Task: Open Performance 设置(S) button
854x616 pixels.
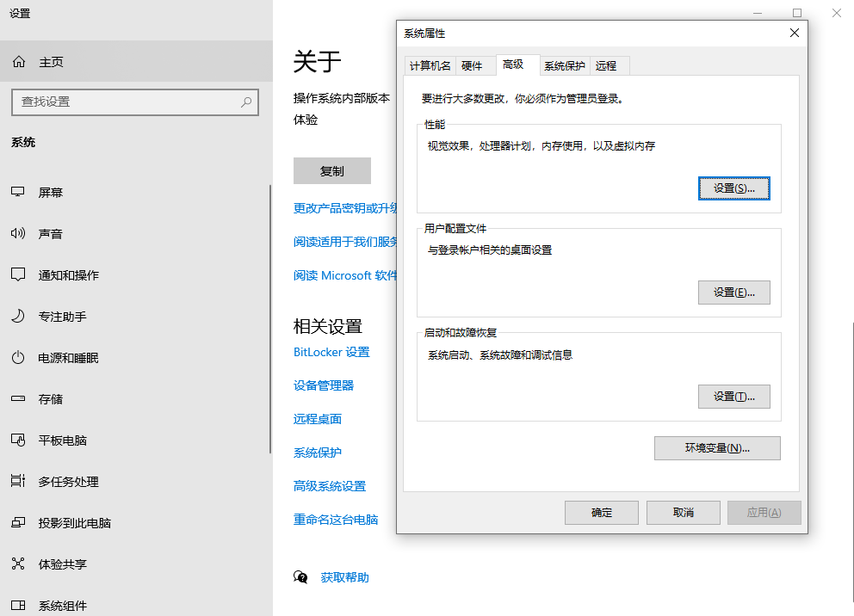Action: pyautogui.click(x=733, y=188)
